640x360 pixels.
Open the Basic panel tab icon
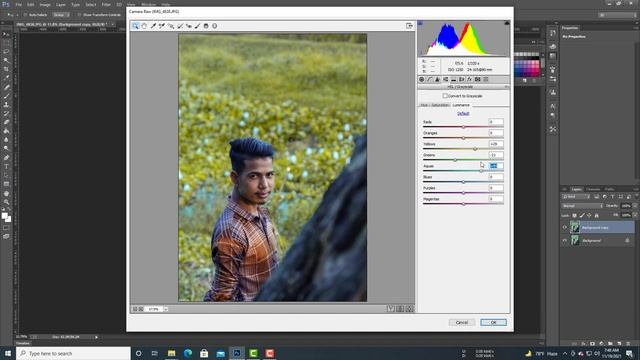(422, 79)
